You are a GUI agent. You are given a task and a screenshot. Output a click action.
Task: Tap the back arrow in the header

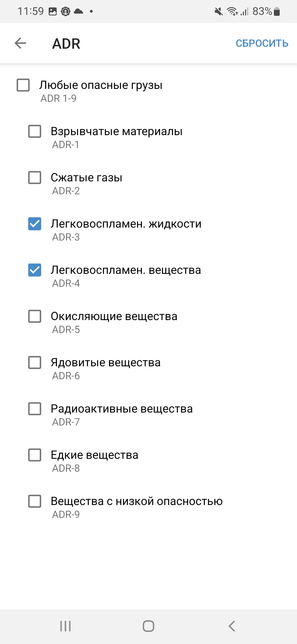(20, 43)
